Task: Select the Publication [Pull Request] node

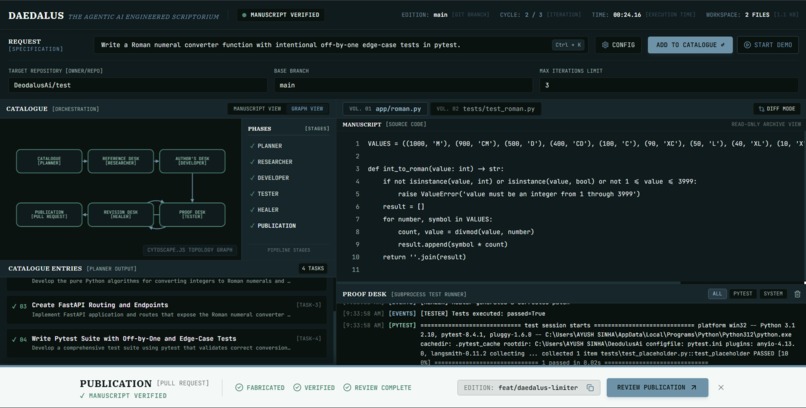Action: (49, 214)
